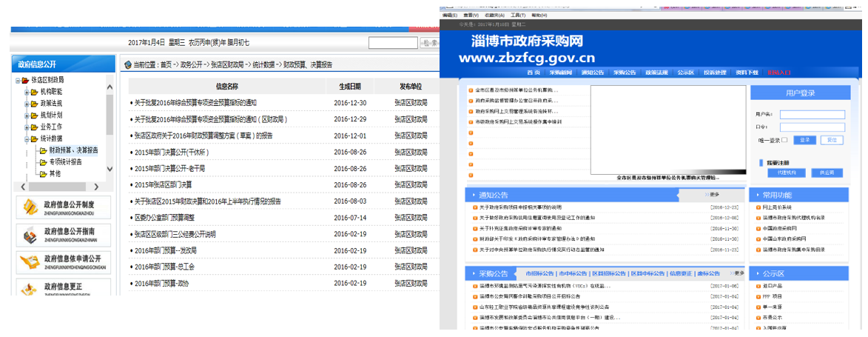Select 财政预算、决算报告 tree item
The image size is (868, 337).
[73, 150]
